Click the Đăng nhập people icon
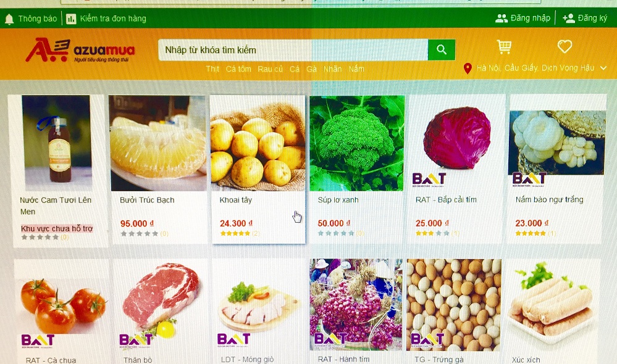617x364 pixels. (502, 18)
